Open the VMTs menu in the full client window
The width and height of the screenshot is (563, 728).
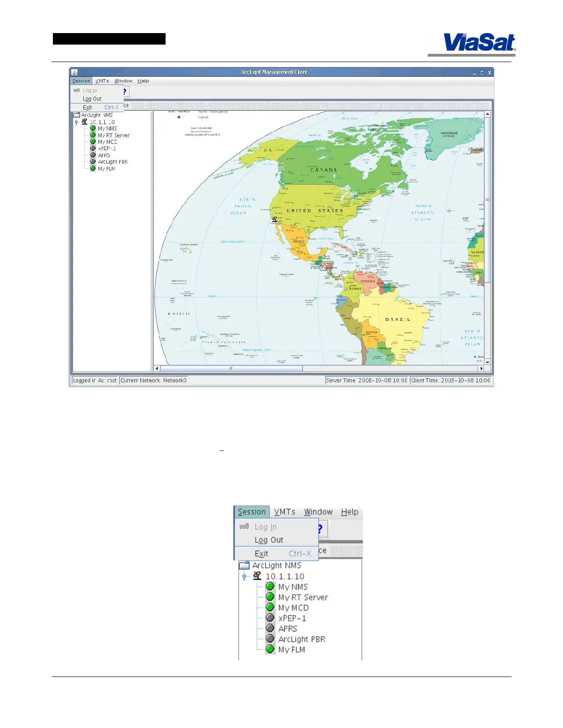pyautogui.click(x=102, y=81)
